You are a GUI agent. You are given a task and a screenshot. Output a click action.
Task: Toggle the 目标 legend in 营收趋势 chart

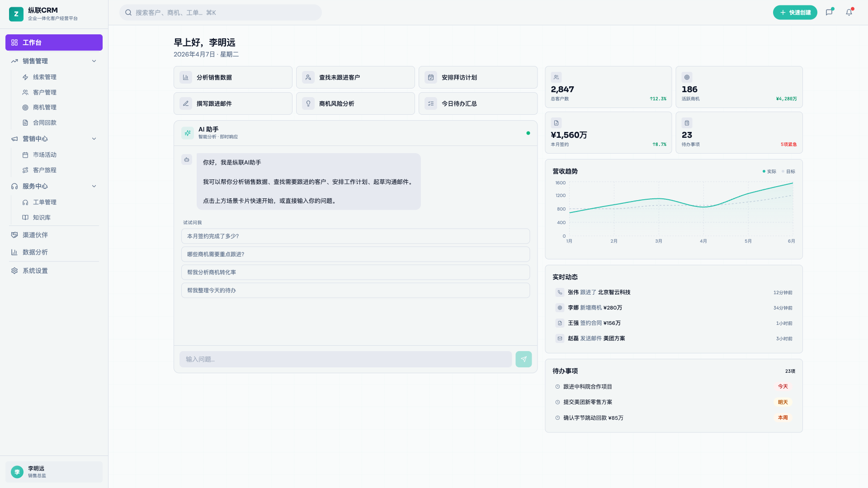[x=788, y=171]
